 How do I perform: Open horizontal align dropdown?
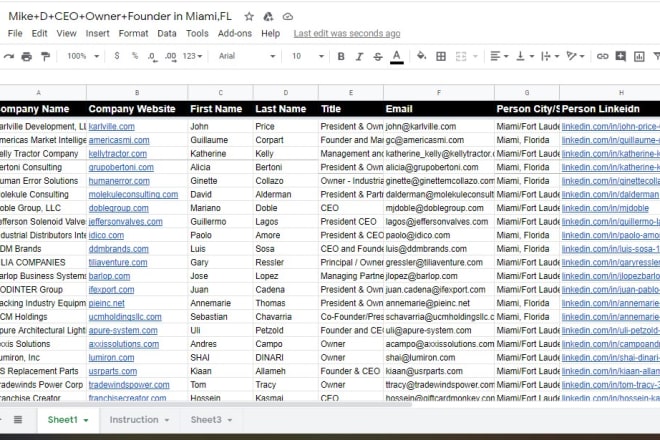pos(499,56)
